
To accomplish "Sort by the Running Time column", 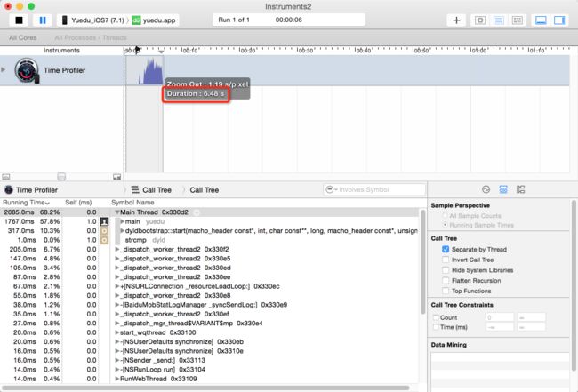I will (26, 203).
